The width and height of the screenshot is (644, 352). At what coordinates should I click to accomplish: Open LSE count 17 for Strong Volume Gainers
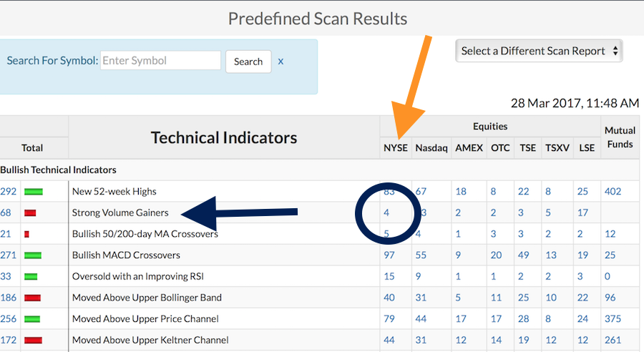coord(582,212)
